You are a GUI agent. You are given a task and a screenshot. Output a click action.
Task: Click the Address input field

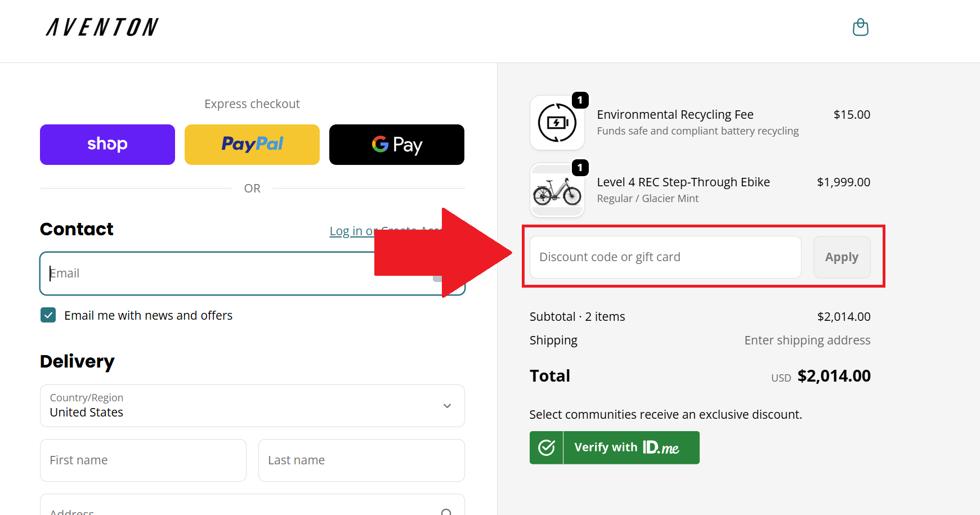pos(236,509)
